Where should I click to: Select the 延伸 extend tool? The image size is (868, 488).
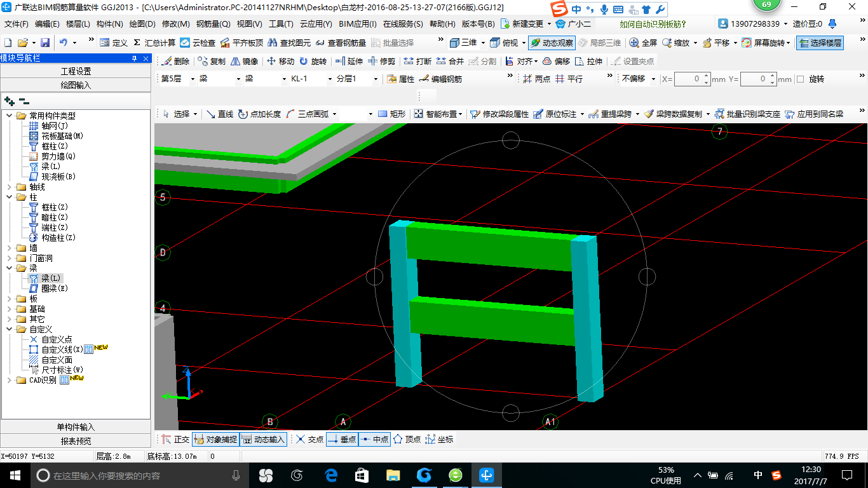(x=349, y=62)
